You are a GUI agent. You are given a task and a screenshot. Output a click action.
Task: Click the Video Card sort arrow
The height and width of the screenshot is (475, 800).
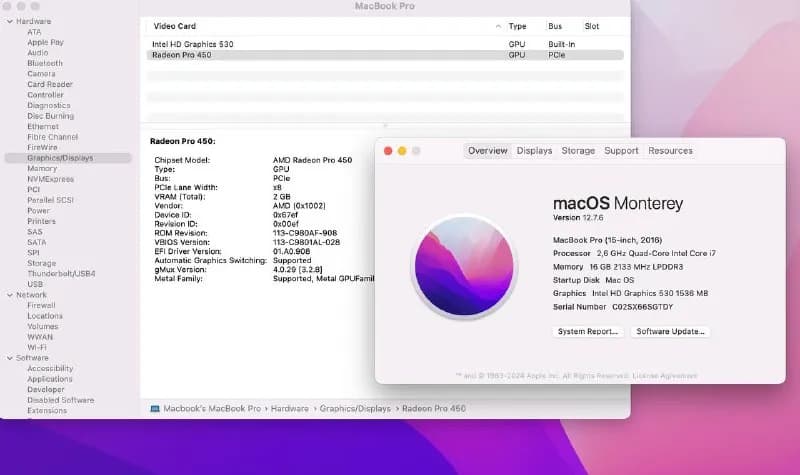[x=498, y=26]
